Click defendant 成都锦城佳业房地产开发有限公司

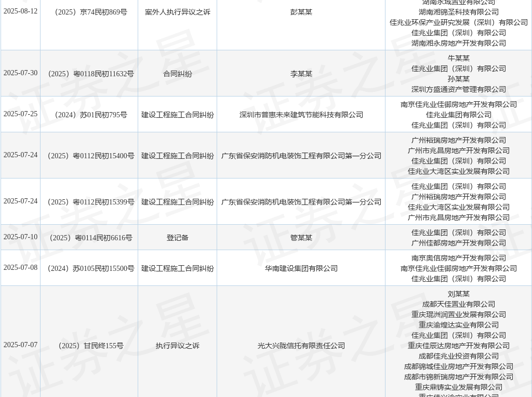point(458,366)
